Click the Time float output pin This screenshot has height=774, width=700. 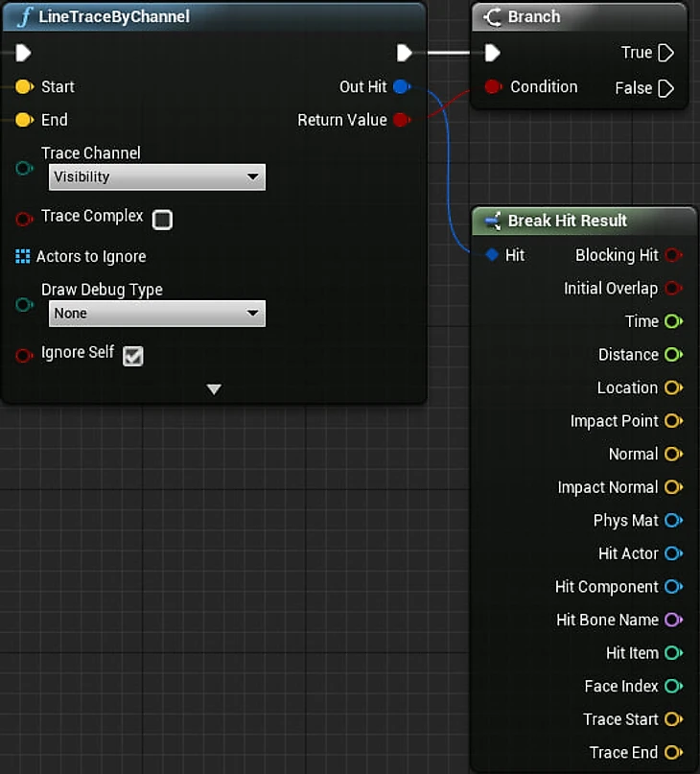[674, 321]
